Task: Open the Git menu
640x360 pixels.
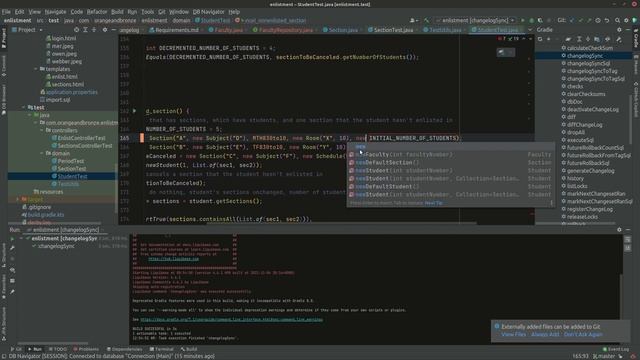Action: (162, 12)
